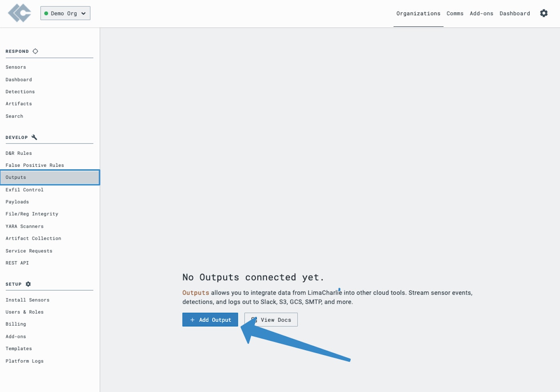This screenshot has height=392, width=560.
Task: Go to the Comms tab
Action: click(455, 14)
